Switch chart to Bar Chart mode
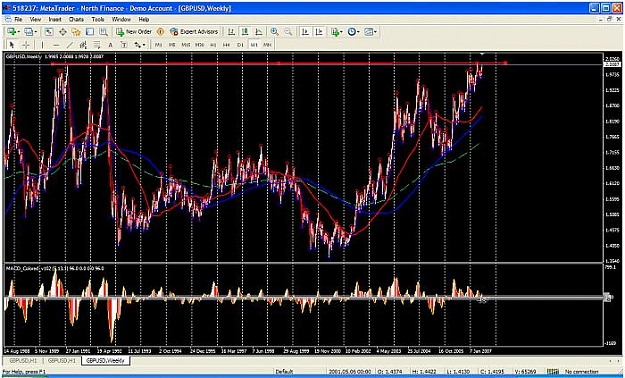The image size is (625, 378). 231,32
